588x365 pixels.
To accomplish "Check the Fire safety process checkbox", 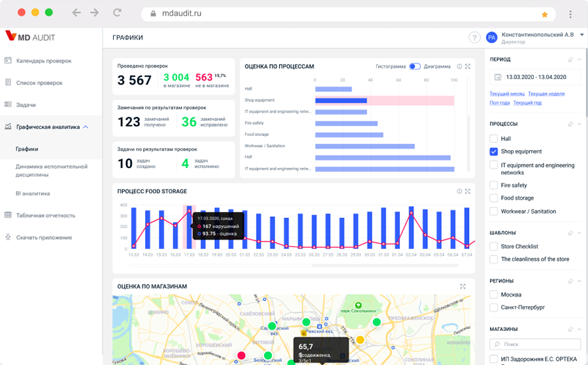I will [494, 185].
